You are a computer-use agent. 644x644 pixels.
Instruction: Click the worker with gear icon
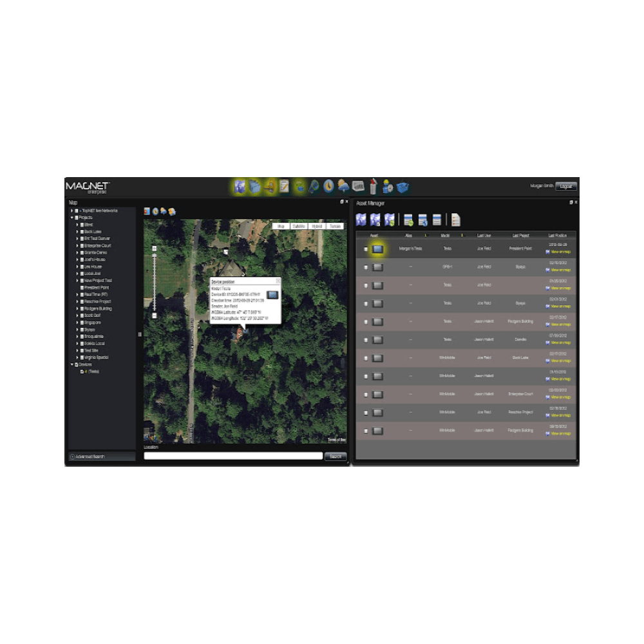point(387,187)
